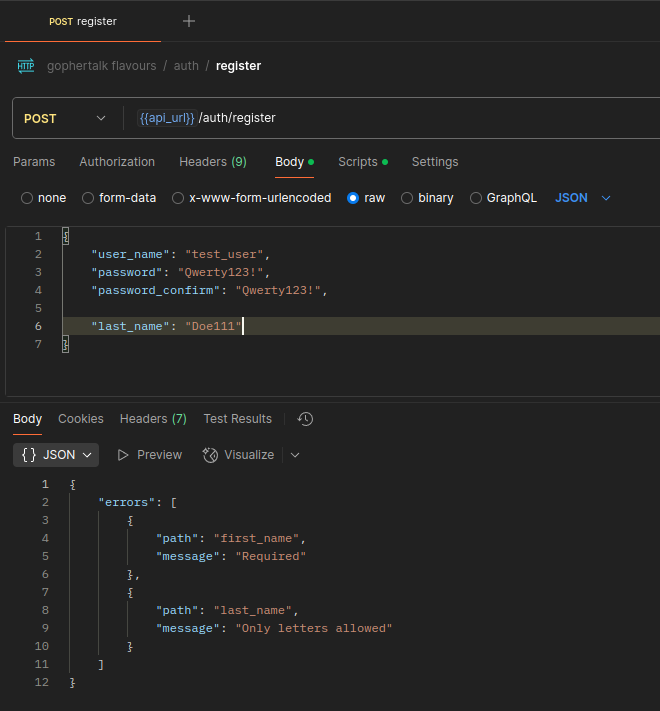The height and width of the screenshot is (711, 660).
Task: Open the JSON raw format dropdown
Action: point(583,198)
